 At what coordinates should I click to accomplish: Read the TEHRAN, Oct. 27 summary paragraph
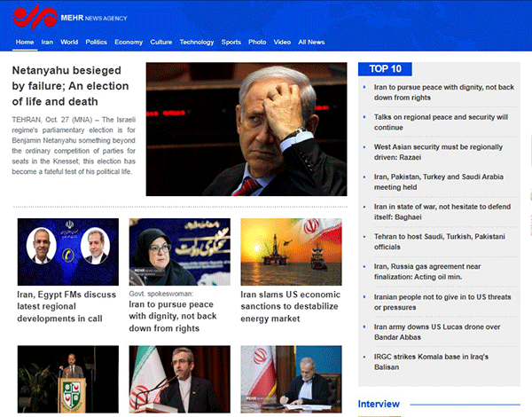[x=74, y=146]
